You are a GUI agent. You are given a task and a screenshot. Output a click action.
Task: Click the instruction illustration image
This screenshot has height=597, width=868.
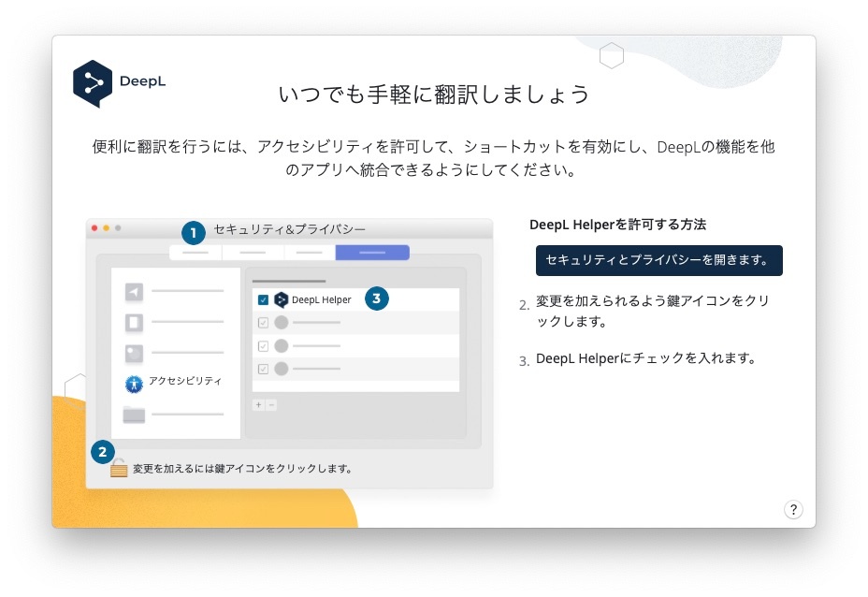point(290,354)
